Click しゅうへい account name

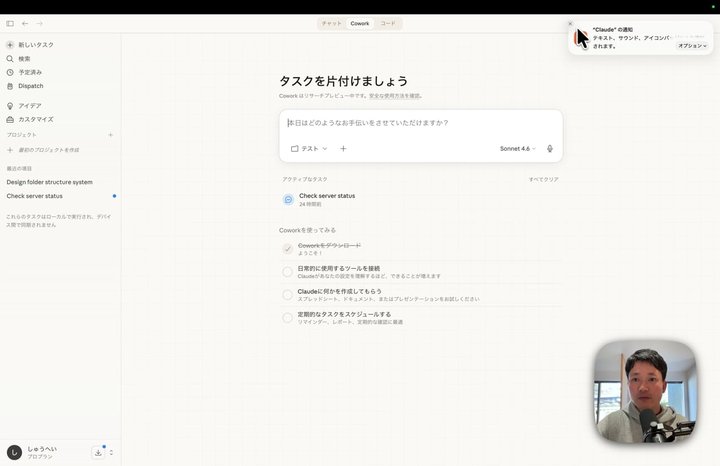pos(42,449)
